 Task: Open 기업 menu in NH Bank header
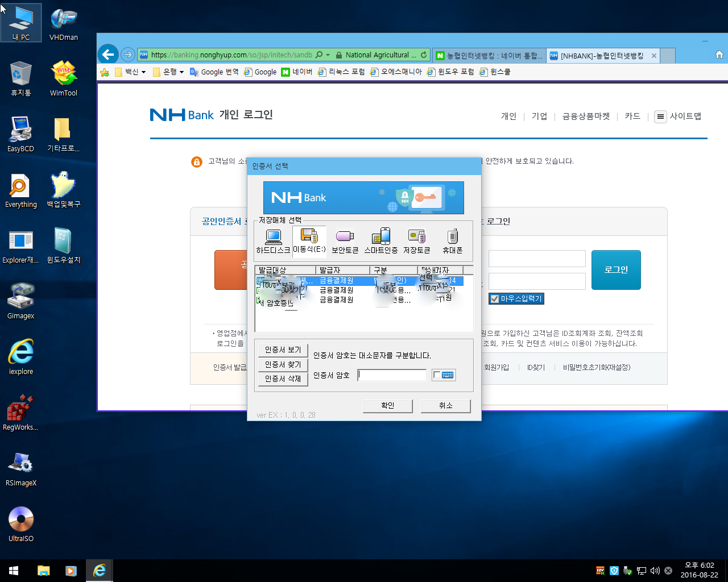(539, 116)
